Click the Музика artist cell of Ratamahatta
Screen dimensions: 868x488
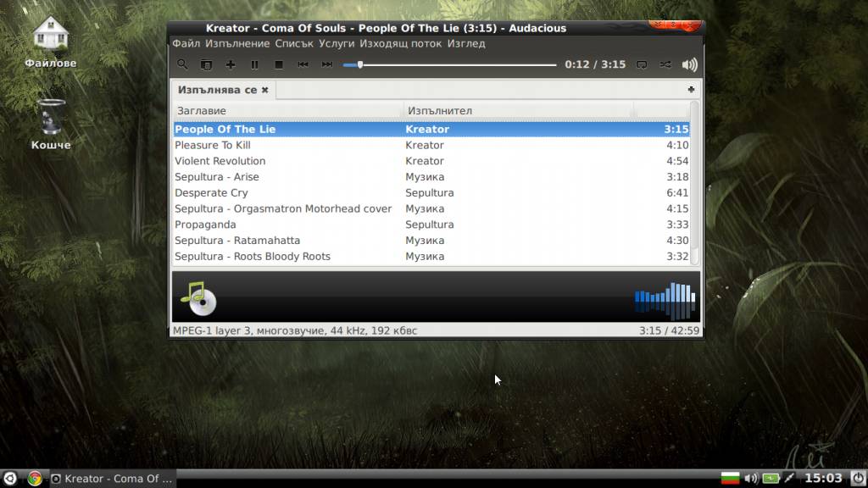click(425, 241)
